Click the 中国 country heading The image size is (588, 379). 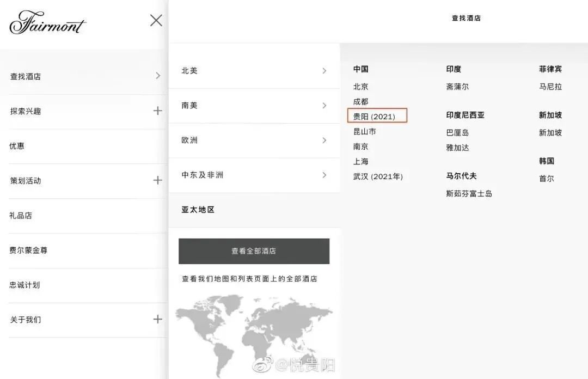(x=361, y=69)
